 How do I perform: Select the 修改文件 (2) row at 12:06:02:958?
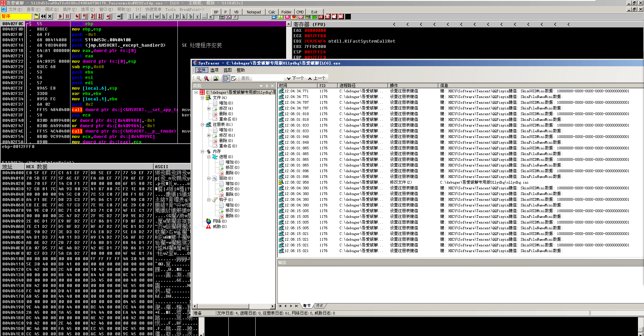pyautogui.click(x=460, y=182)
